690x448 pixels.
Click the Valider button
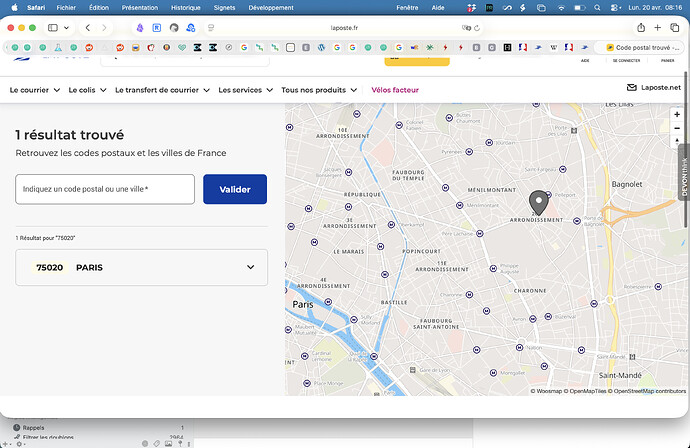click(x=235, y=189)
